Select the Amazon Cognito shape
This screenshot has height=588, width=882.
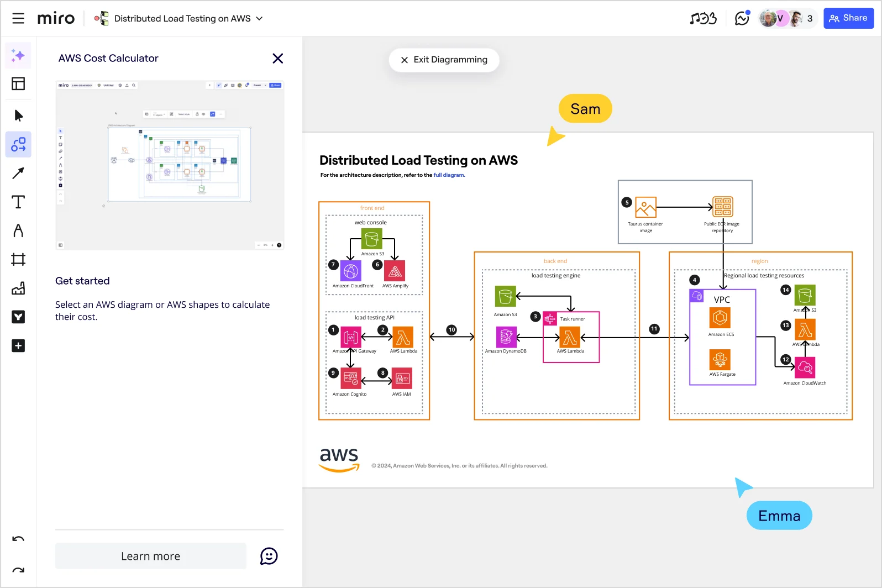[x=350, y=379]
